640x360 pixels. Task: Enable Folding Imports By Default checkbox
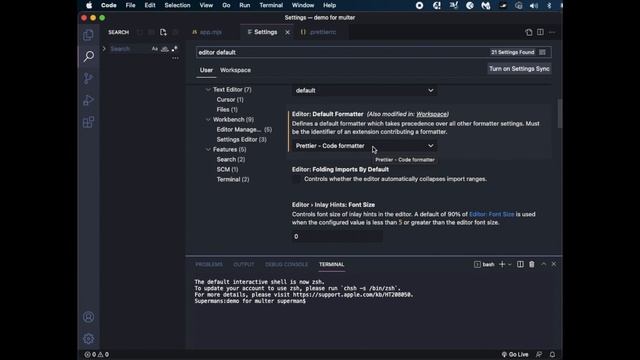pos(296,179)
